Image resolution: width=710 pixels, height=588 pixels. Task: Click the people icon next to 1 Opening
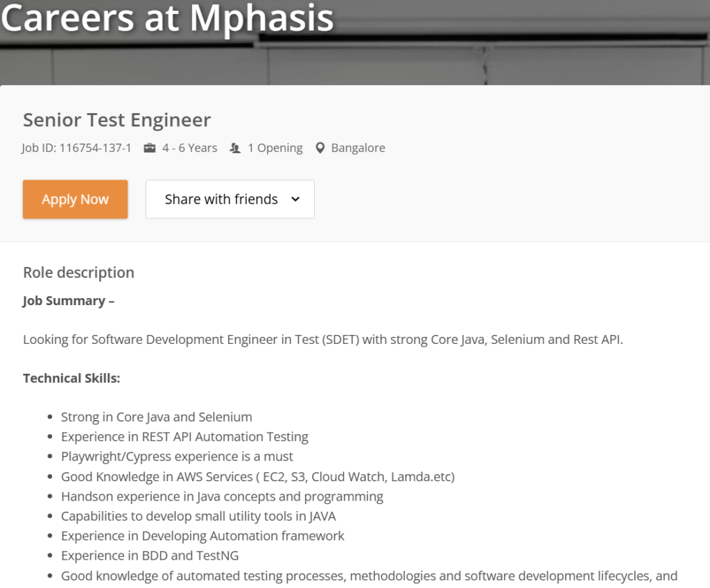235,148
